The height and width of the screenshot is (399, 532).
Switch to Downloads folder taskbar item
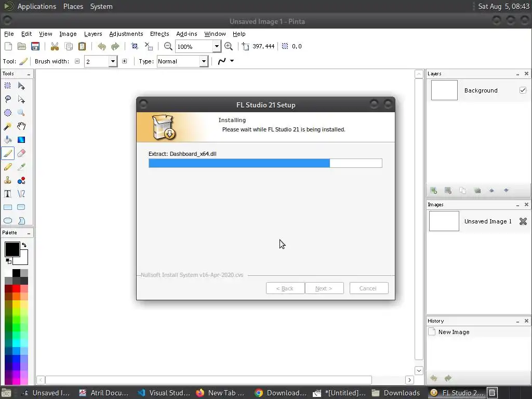click(396, 393)
